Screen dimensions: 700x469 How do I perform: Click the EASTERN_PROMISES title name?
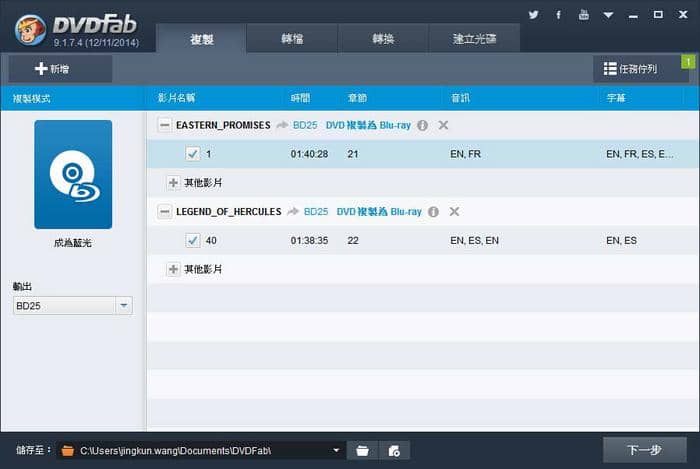pos(223,125)
